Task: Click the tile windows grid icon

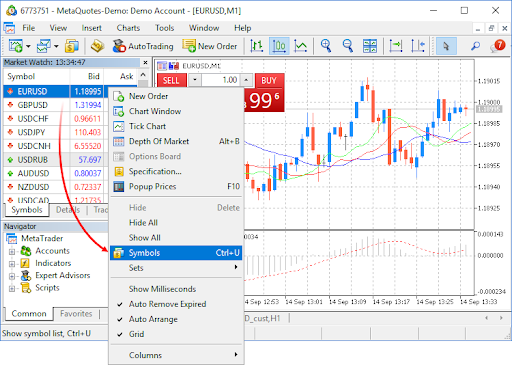Action: [370, 46]
